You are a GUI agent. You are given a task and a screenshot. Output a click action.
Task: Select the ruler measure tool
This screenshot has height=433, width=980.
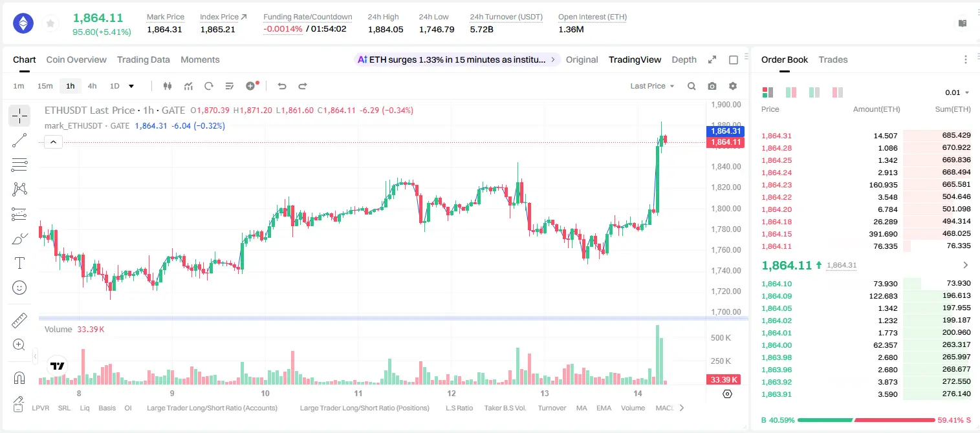[19, 321]
